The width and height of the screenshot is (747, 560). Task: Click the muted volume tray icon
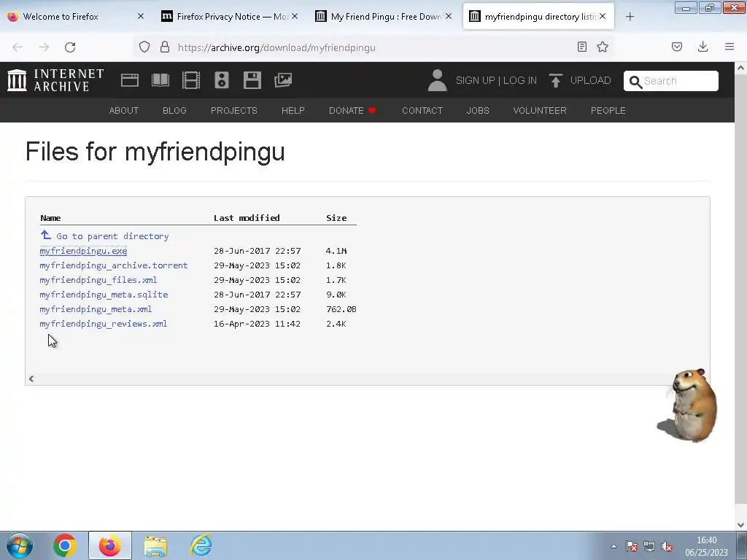tap(667, 547)
